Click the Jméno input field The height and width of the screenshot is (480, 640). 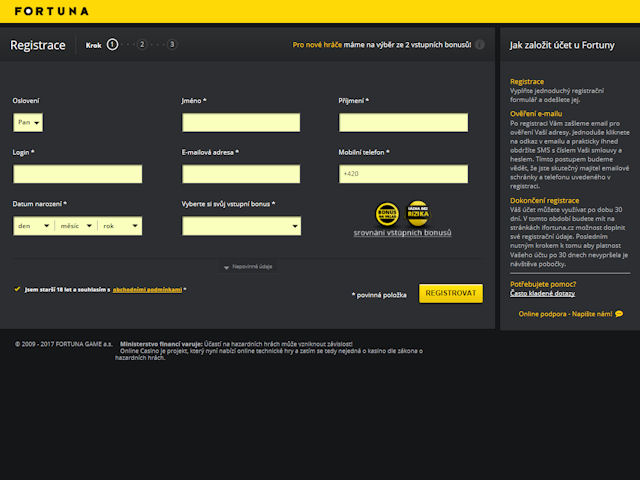(x=241, y=122)
